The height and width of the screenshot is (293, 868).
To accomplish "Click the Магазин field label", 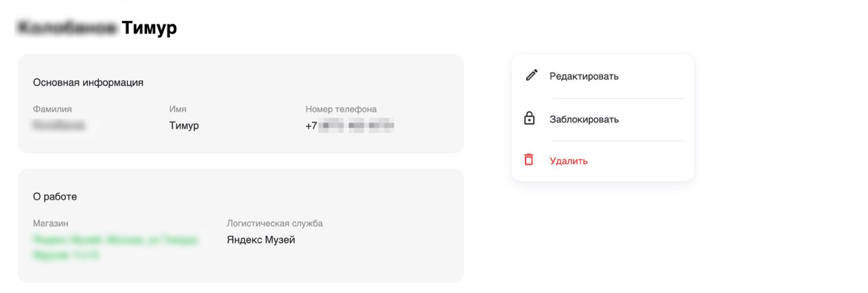I will click(x=51, y=223).
